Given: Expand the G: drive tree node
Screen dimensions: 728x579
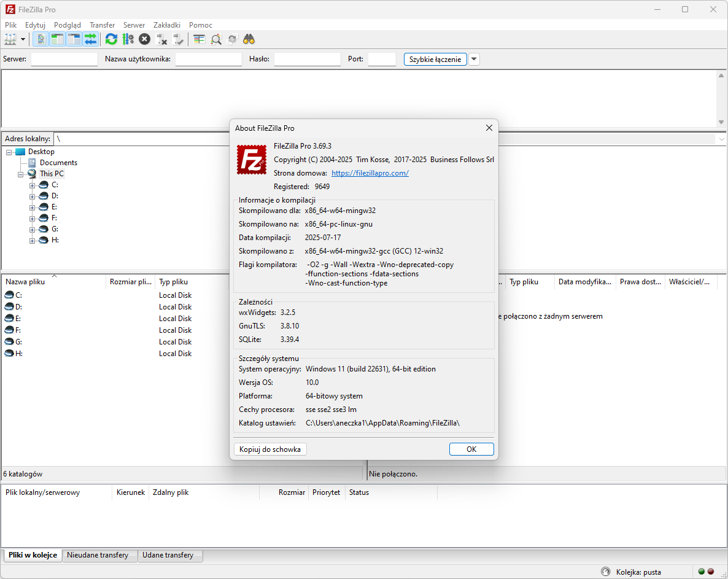Looking at the screenshot, I should click(32, 230).
